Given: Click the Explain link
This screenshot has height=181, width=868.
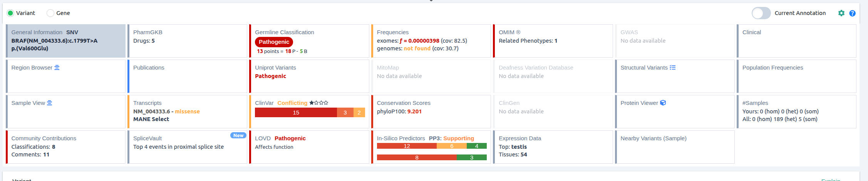Looking at the screenshot, I should [830, 179].
